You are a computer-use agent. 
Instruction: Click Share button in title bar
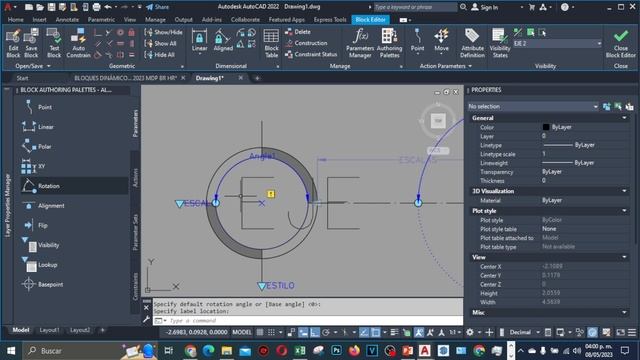click(x=158, y=7)
